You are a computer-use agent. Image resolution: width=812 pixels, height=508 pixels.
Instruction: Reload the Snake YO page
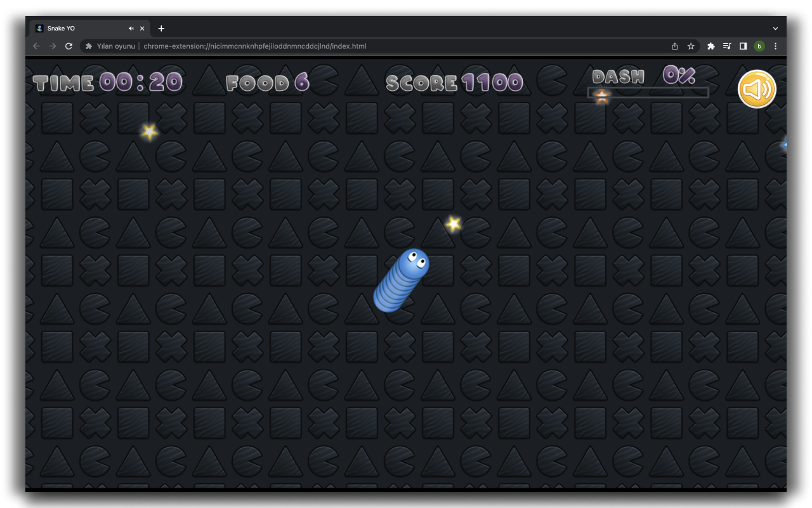(x=69, y=46)
